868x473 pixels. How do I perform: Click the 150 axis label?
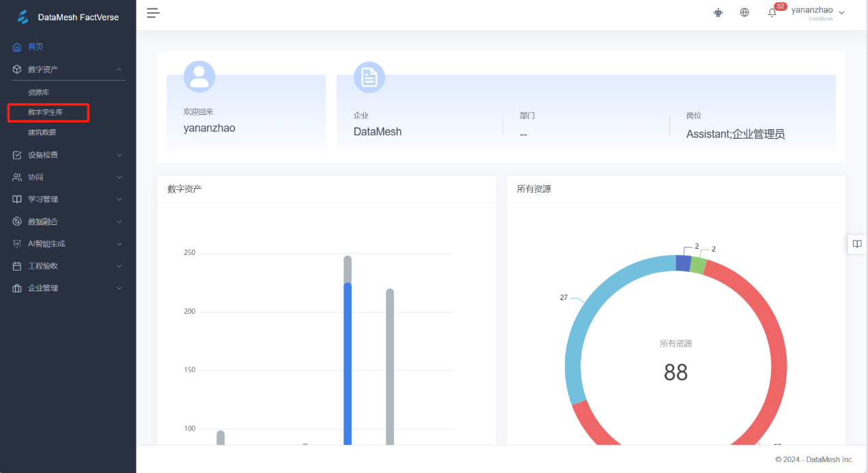coord(189,370)
